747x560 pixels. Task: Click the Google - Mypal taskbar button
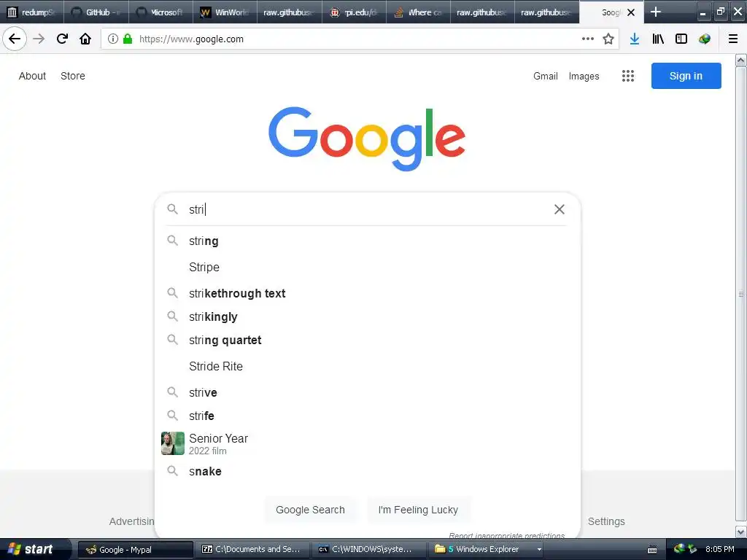click(x=136, y=549)
